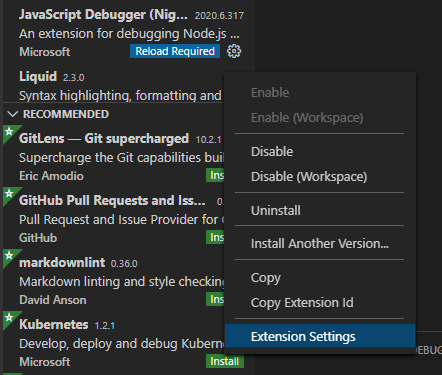Click the Reload Required button
Screen dimensions: 442x375
coord(175,51)
